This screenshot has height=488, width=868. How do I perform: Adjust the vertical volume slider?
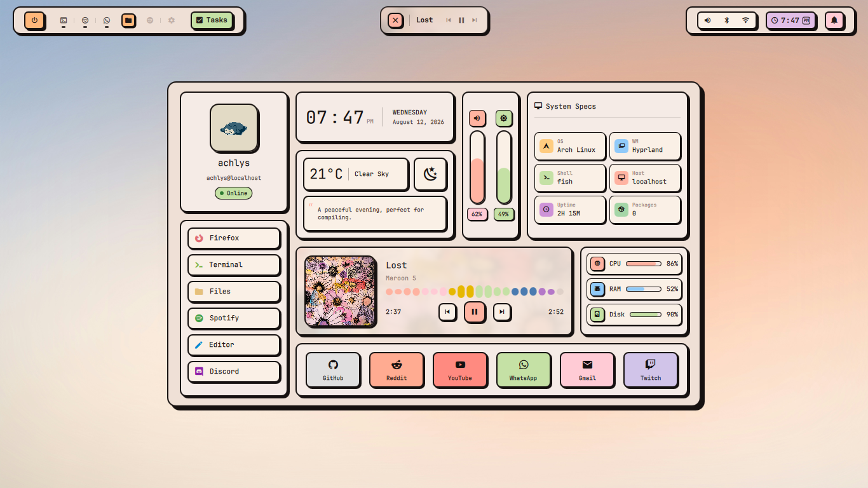point(477,167)
